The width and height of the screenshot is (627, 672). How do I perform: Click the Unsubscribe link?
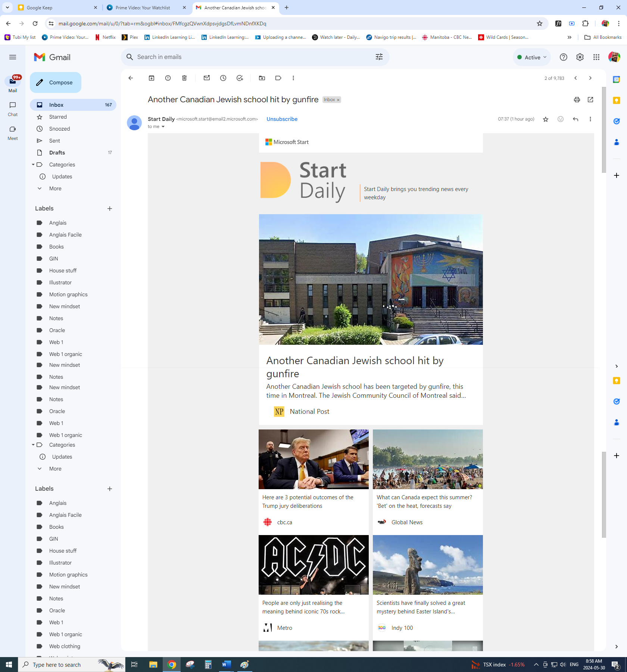pos(282,119)
